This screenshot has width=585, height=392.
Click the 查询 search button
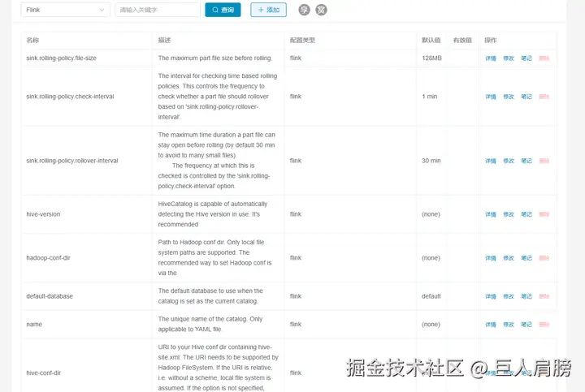[x=223, y=10]
